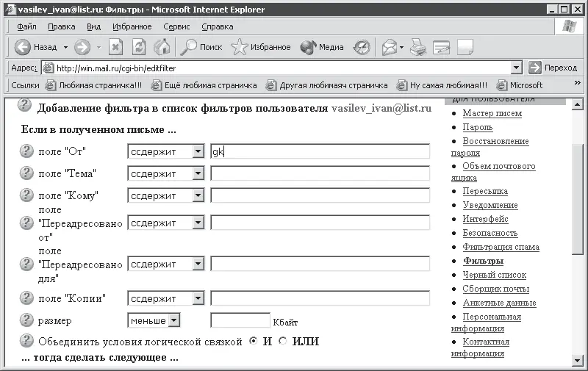Open the меньше dropdown for размер
Viewport: 588px width, 371px height.
pos(154,320)
